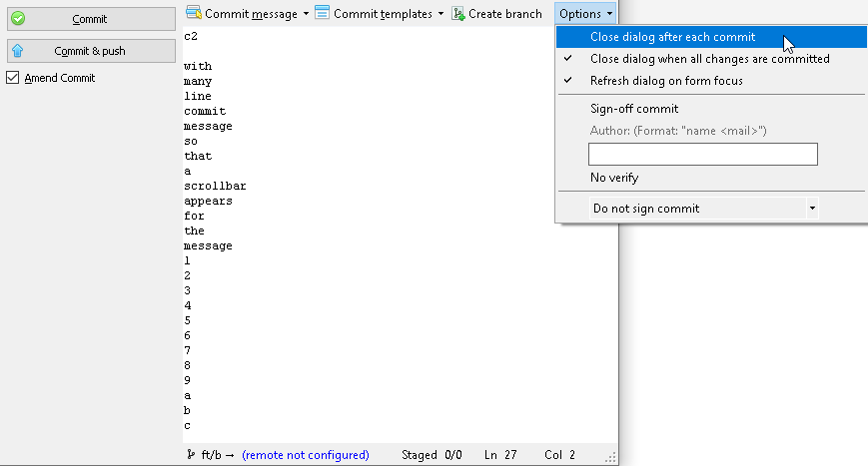
Task: Click the word appears in commit message
Action: tap(208, 202)
